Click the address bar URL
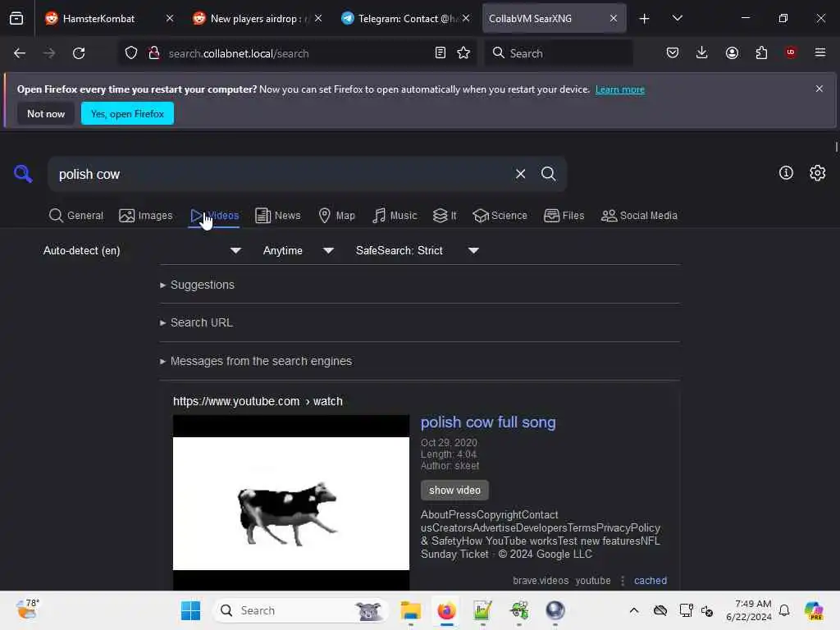Screen dimensions: 840x630 pyautogui.click(x=239, y=53)
